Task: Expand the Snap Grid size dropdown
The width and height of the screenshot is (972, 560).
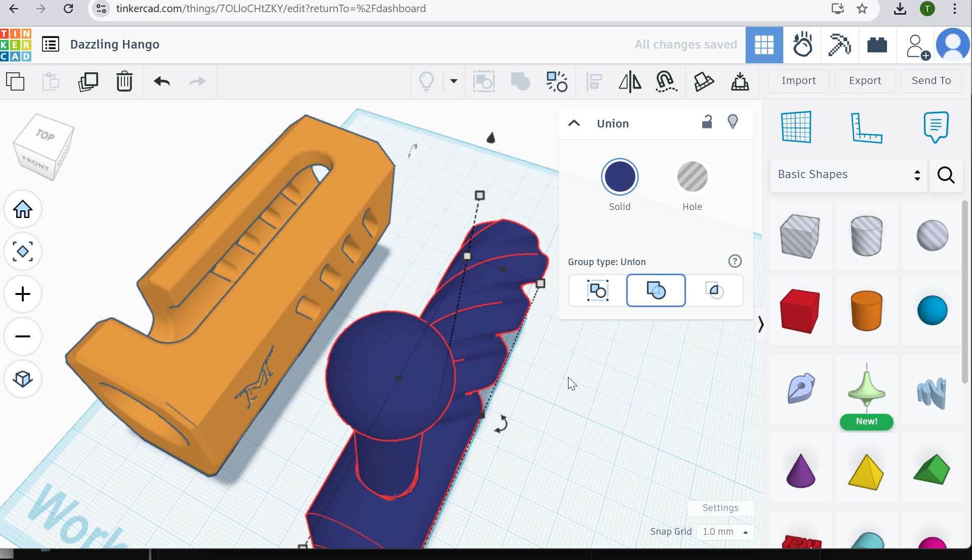Action: [x=725, y=532]
